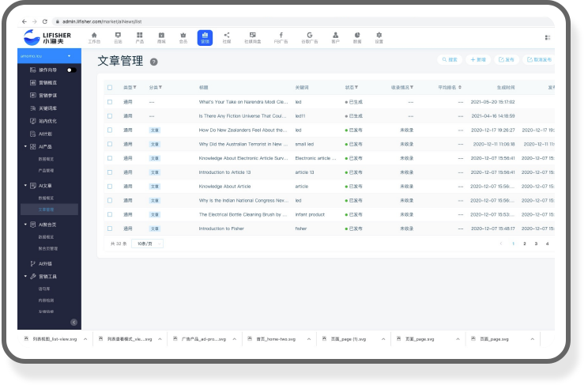Open 关键词库 in the sidebar
The image size is (588, 389).
49,108
